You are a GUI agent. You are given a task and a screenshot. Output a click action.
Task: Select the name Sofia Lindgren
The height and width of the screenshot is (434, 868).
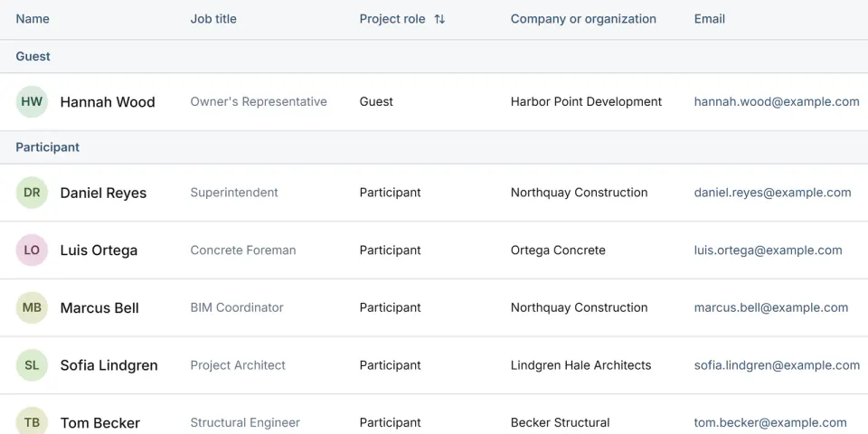pyautogui.click(x=109, y=365)
